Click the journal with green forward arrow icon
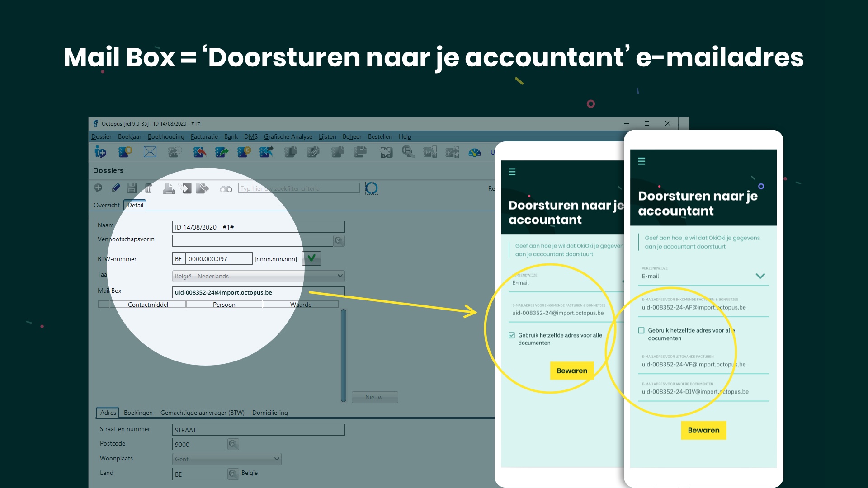This screenshot has height=488, width=868. [222, 152]
